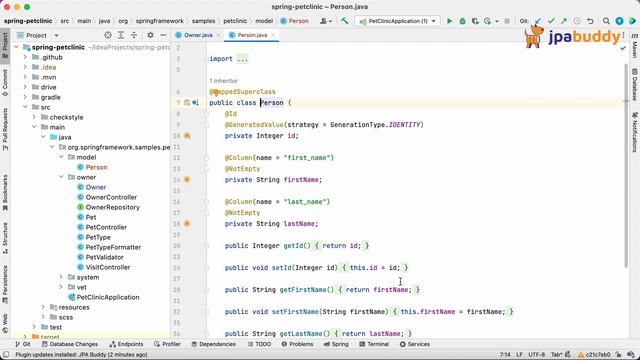Screen dimensions: 640x360
Task: Open Persistence tool window
Action: (5, 284)
